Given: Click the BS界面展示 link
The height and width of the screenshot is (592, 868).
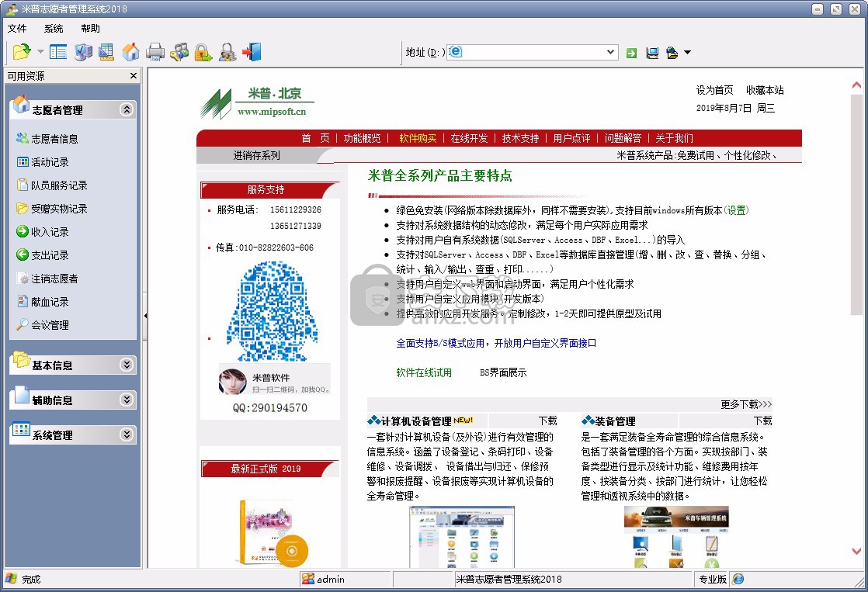Looking at the screenshot, I should point(502,373).
